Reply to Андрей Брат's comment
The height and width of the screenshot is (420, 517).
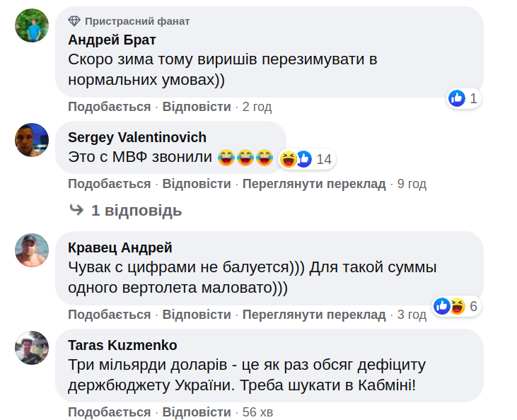tap(197, 107)
